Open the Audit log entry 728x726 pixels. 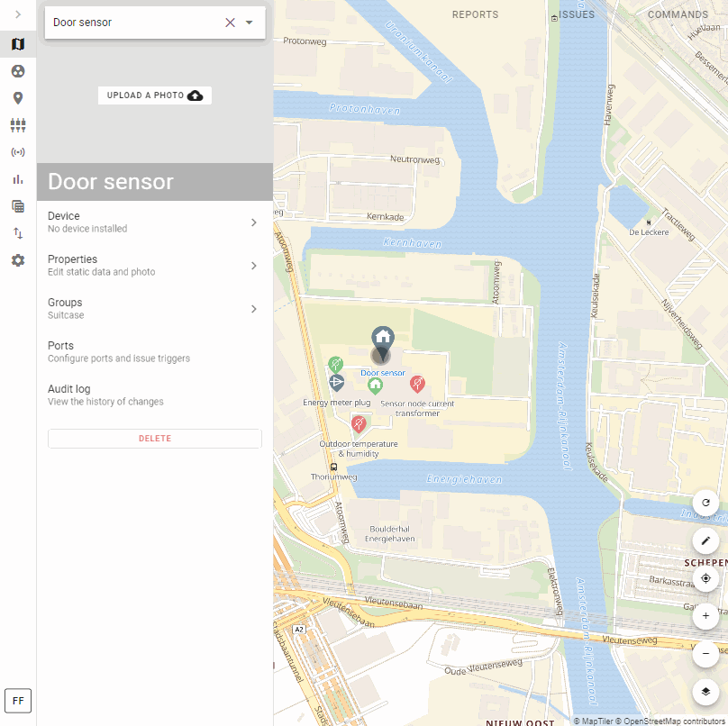154,395
